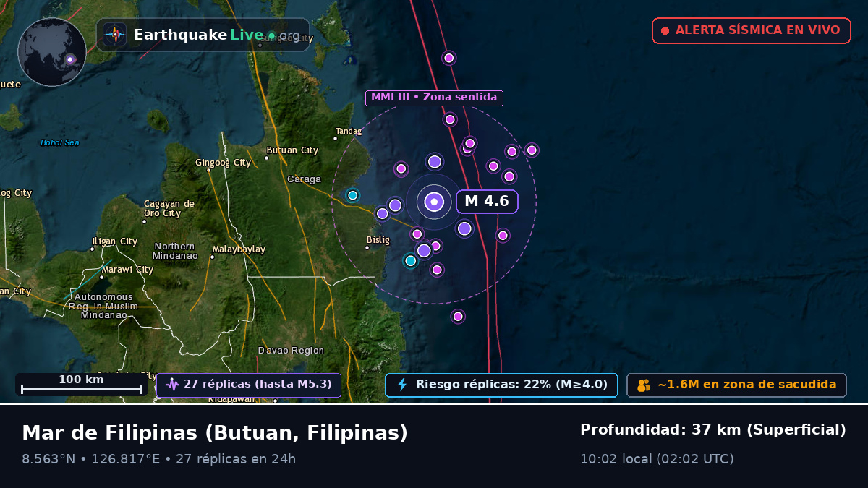Click the M 4.6 magnitude label
The image size is (868, 488).
(487, 201)
